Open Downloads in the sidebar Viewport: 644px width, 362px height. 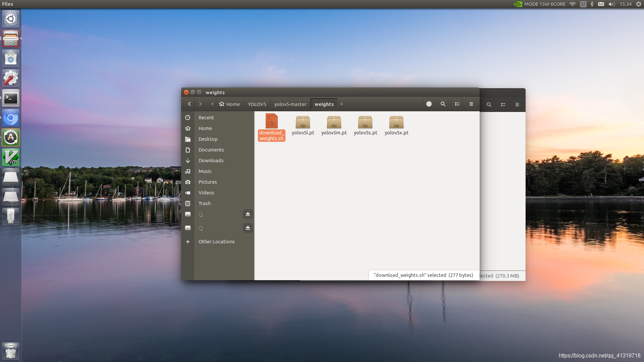pos(211,161)
